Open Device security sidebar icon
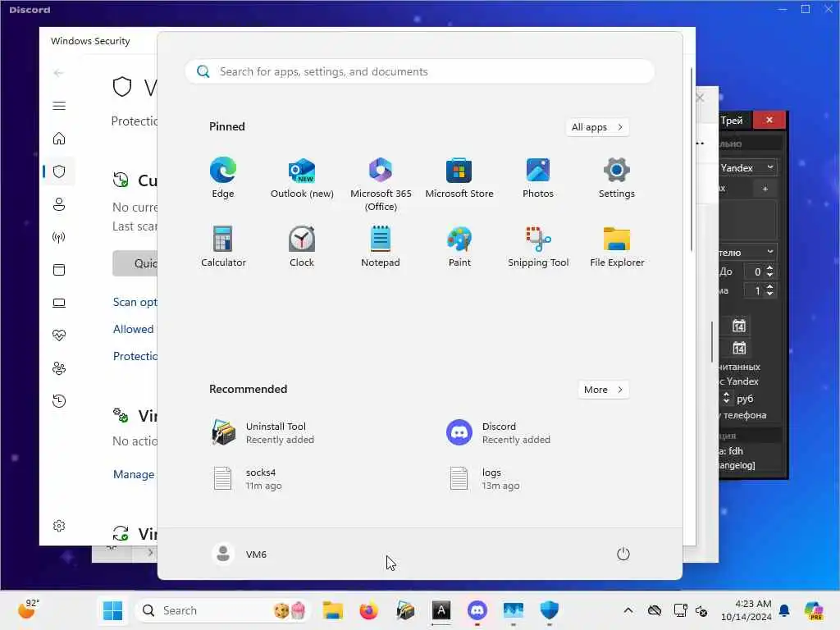The height and width of the screenshot is (630, 840). click(x=59, y=303)
